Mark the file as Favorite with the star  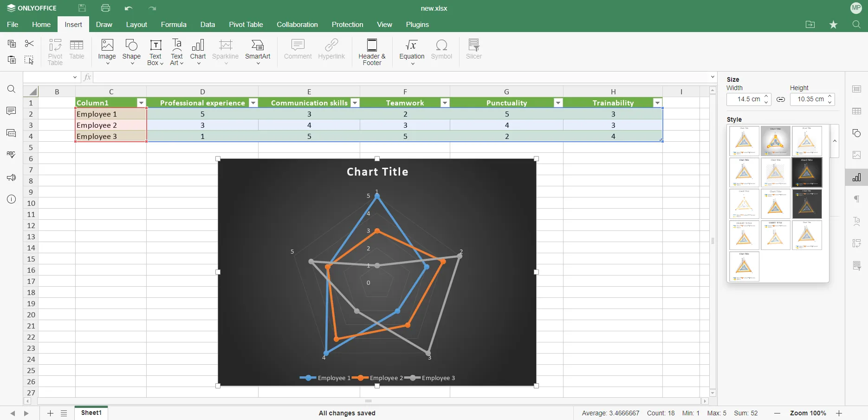833,25
